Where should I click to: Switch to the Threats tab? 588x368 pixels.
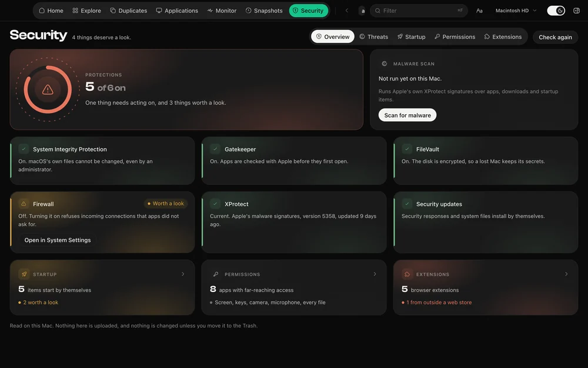coord(373,37)
